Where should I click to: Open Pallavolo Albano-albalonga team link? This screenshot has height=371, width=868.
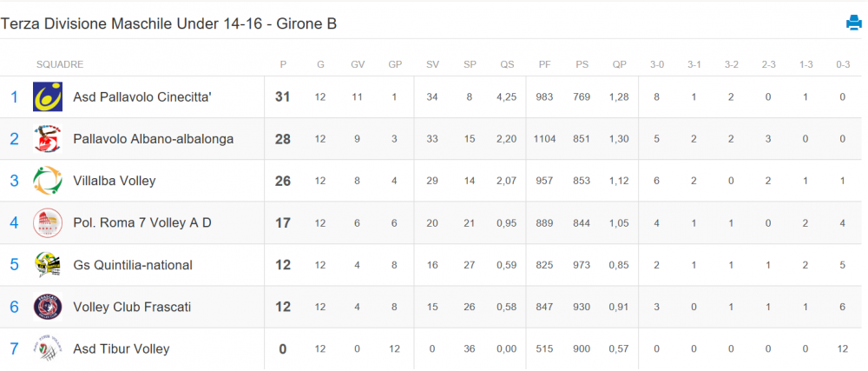pos(154,139)
